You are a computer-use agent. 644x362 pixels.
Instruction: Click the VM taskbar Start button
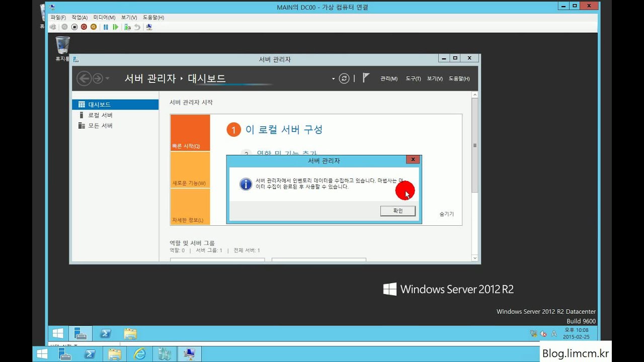[x=58, y=333]
